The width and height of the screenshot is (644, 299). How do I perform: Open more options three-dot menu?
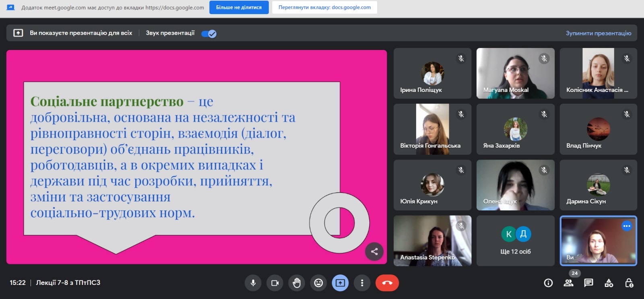[362, 283]
